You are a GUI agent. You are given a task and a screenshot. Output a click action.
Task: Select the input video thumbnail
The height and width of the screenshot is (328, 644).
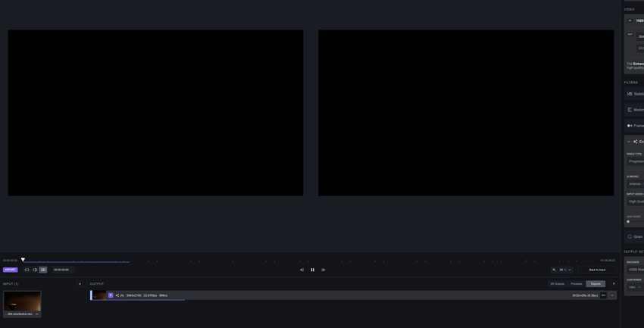tap(22, 301)
